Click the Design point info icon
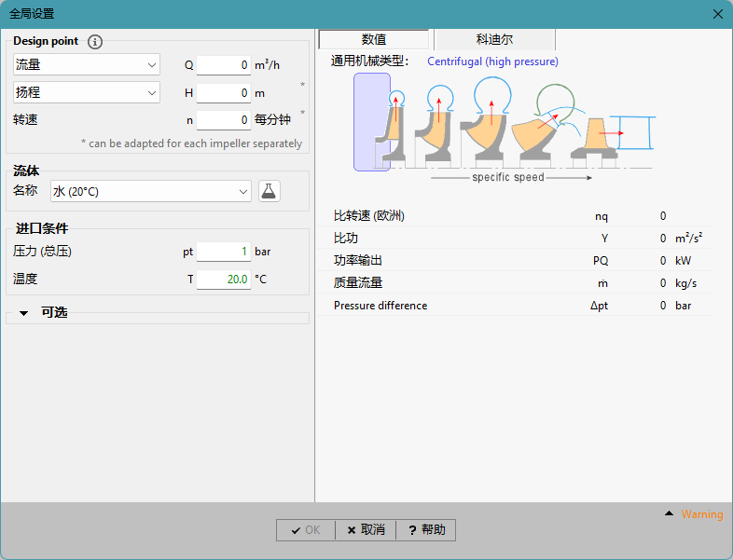 coord(94,42)
